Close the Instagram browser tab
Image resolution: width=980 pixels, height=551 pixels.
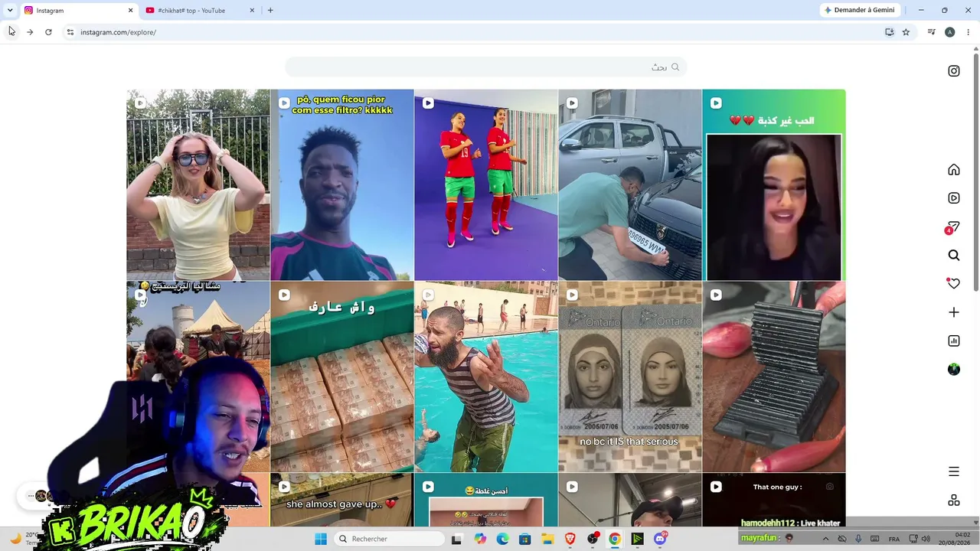(130, 11)
